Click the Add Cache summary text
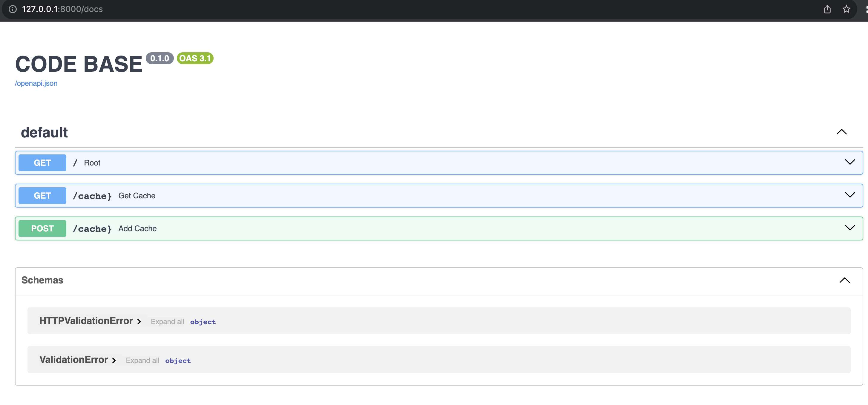The image size is (868, 405). point(137,228)
